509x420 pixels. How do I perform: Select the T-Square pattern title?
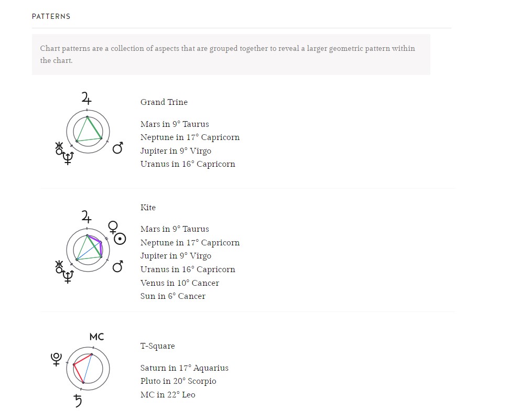click(x=157, y=346)
